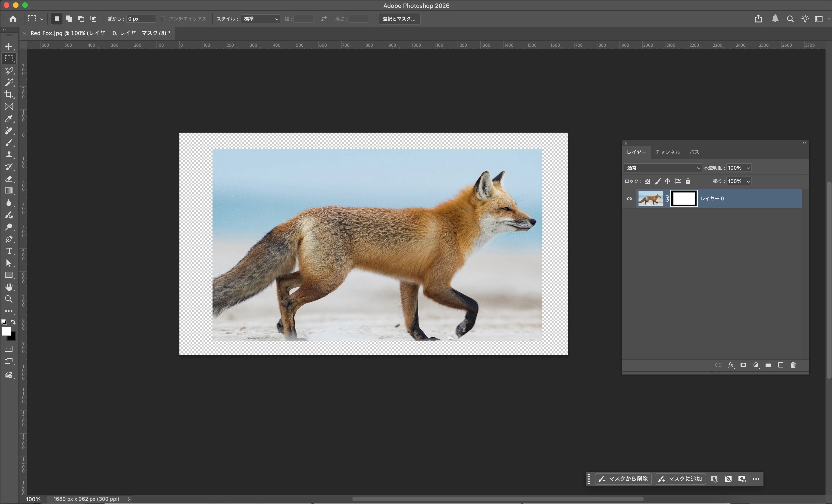Click the 選択とマスク... button
832x504 pixels.
coord(399,19)
